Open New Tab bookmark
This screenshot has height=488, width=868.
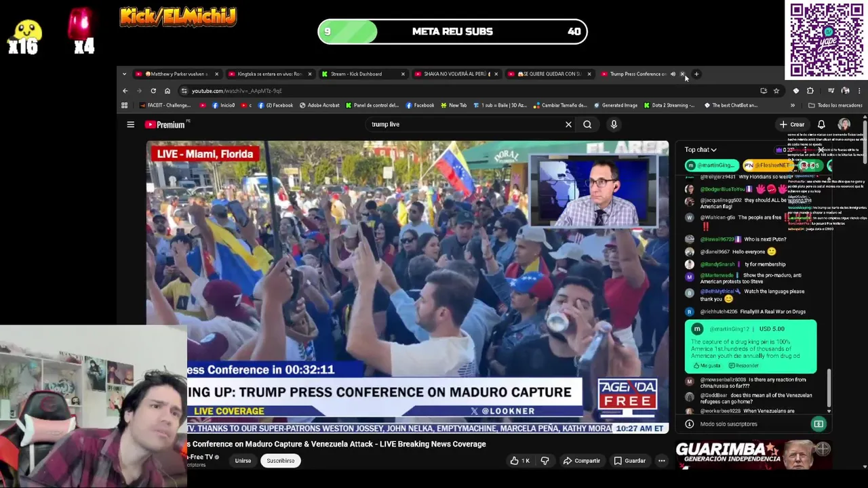[454, 105]
